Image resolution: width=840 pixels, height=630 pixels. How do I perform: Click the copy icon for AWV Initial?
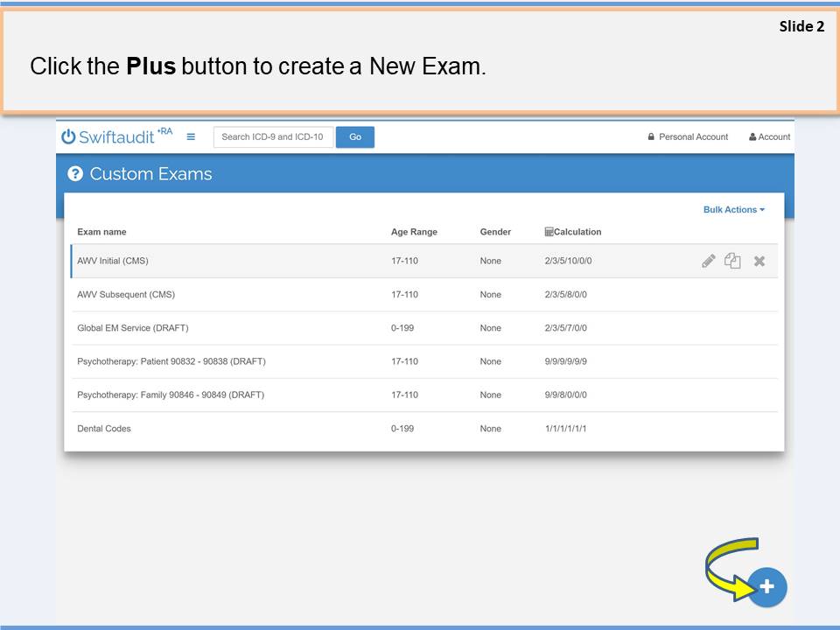[x=732, y=261]
